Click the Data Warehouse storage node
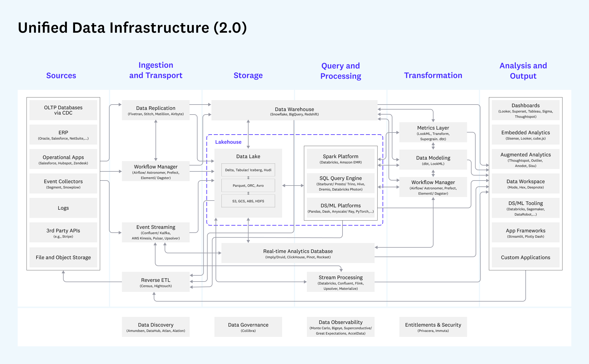Viewport: 589px width, 364px height. coord(294,107)
